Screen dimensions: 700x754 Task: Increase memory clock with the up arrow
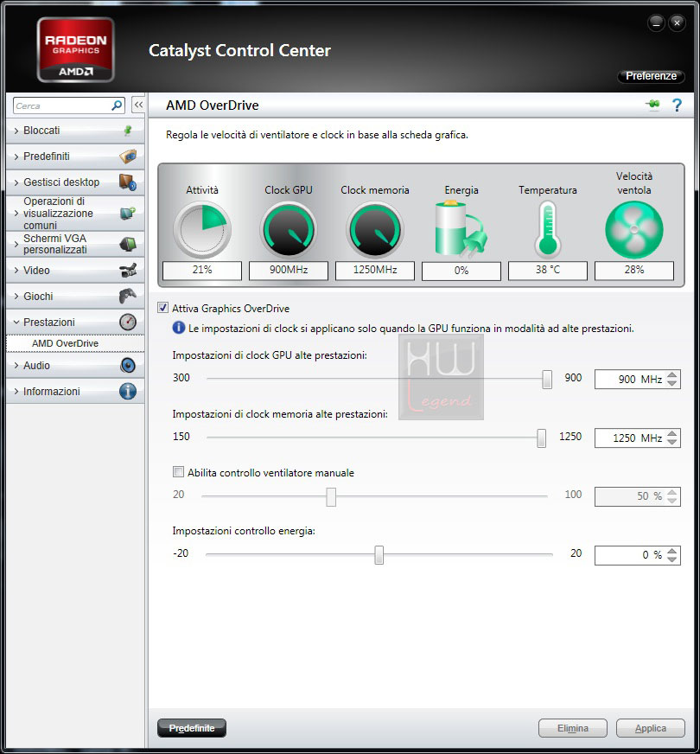[x=672, y=433]
